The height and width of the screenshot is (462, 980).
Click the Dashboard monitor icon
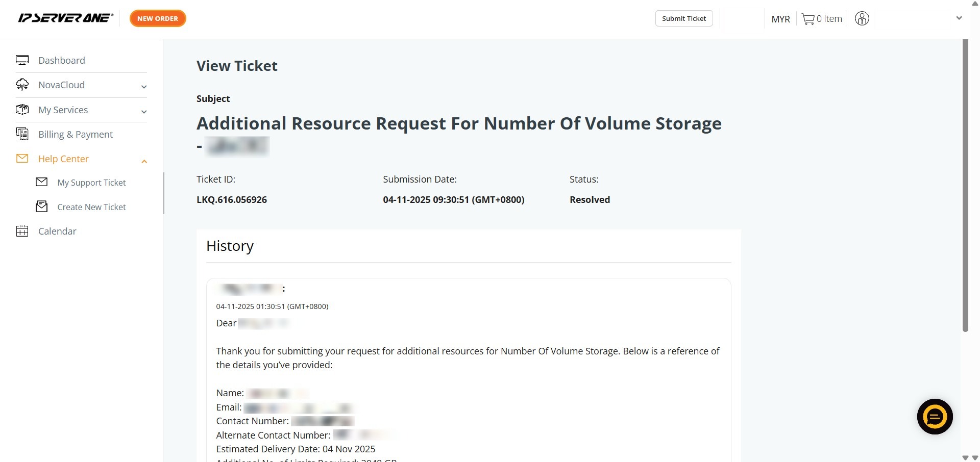click(22, 60)
